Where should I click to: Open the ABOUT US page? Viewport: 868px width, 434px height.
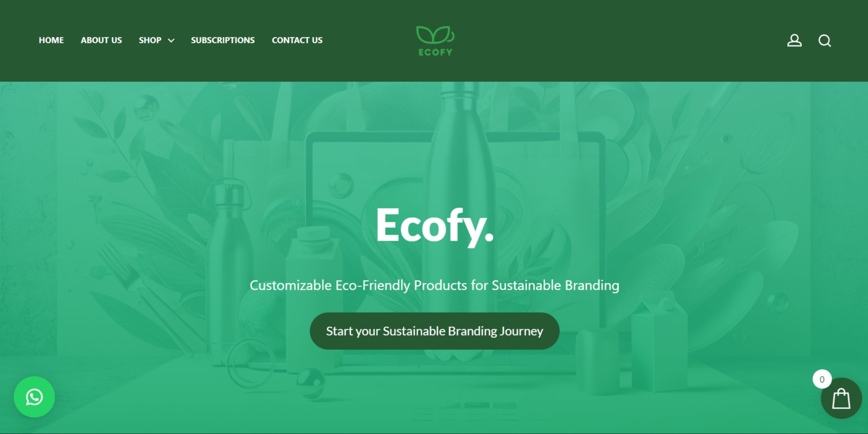coord(101,40)
